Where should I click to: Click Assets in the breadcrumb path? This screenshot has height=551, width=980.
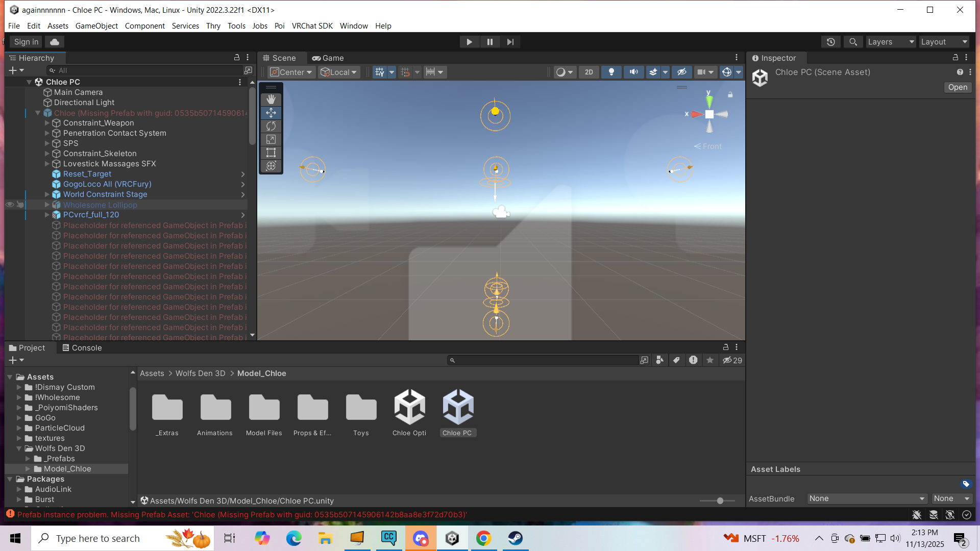[x=152, y=373]
